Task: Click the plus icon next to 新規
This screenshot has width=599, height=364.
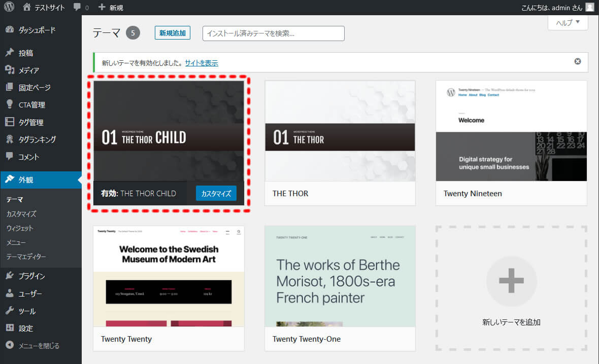Action: [x=102, y=7]
